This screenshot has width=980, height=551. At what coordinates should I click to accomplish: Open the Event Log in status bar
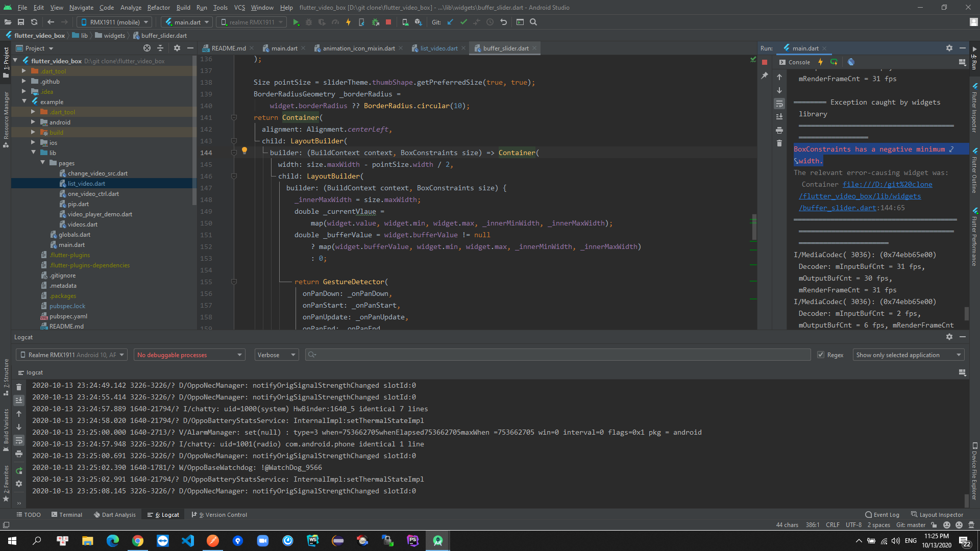pos(882,514)
